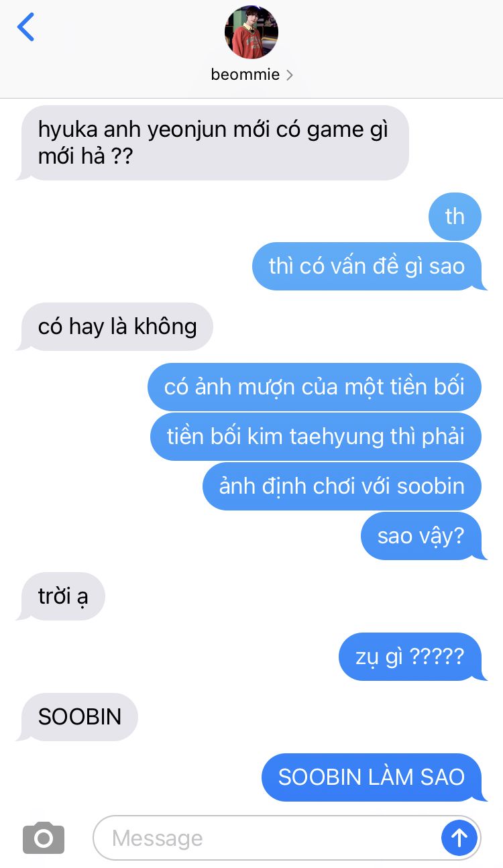503x868 pixels.
Task: Tap the "mới hả ??" second line of first message
Action: [85, 158]
